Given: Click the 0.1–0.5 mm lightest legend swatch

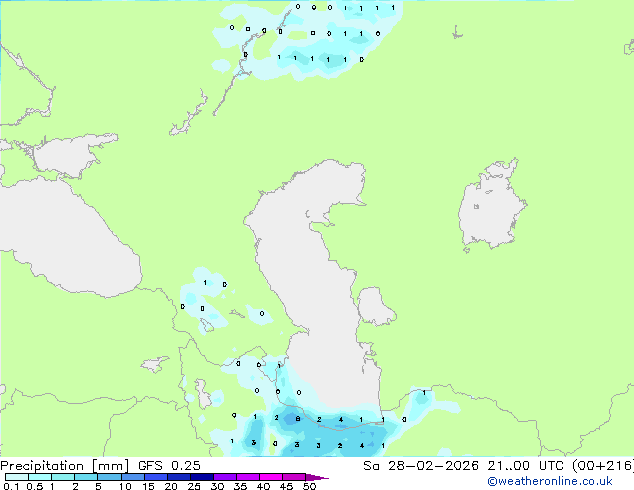Looking at the screenshot, I should tap(17, 477).
